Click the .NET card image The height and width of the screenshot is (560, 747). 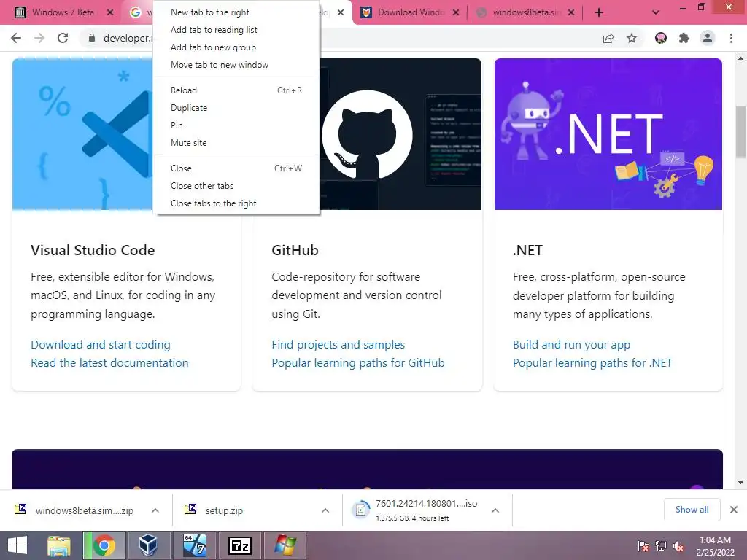click(608, 134)
